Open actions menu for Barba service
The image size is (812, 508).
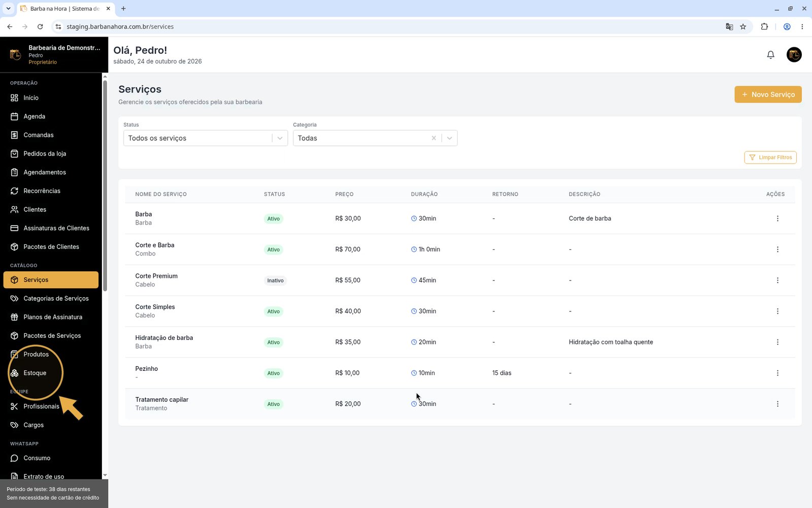pos(777,218)
